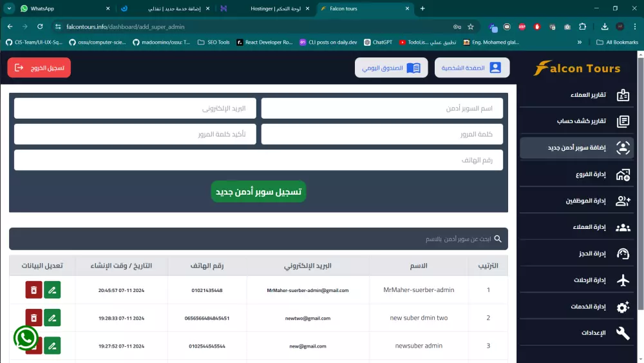Open the customer reports sidebar icon
This screenshot has width=644, height=363.
coord(623,95)
